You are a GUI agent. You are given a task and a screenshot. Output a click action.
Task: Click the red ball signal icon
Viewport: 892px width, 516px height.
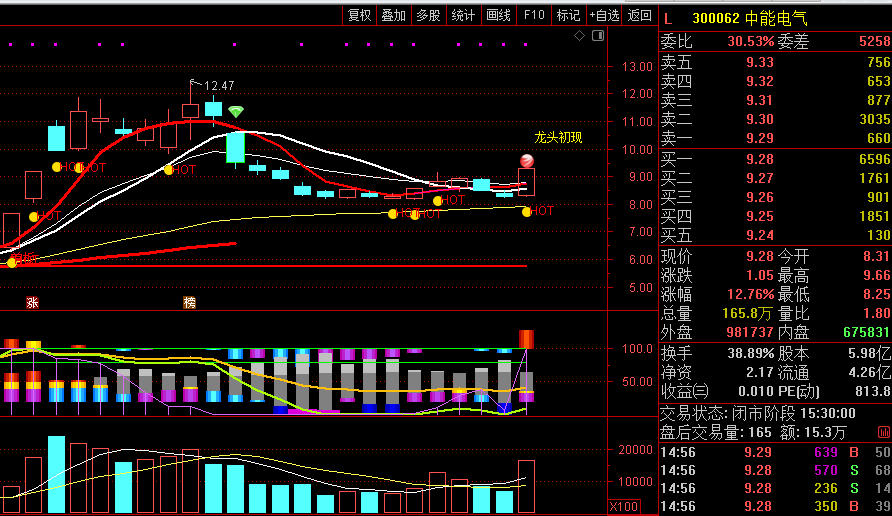tap(526, 161)
